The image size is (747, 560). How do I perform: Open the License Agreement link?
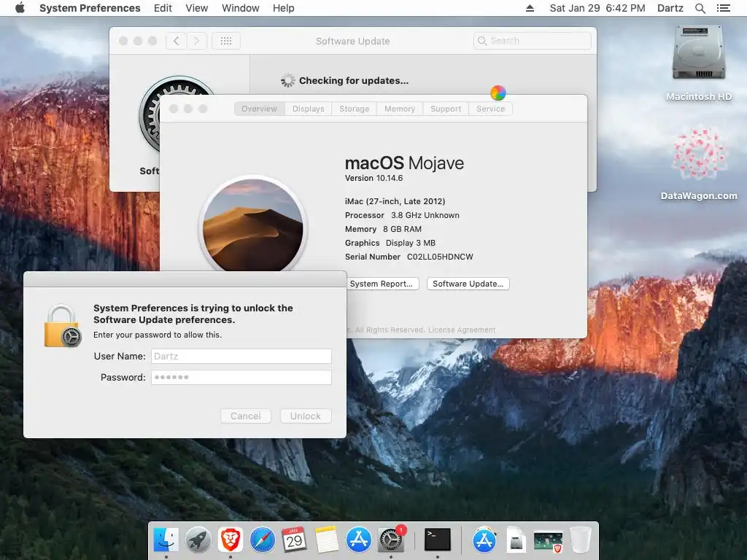[462, 330]
